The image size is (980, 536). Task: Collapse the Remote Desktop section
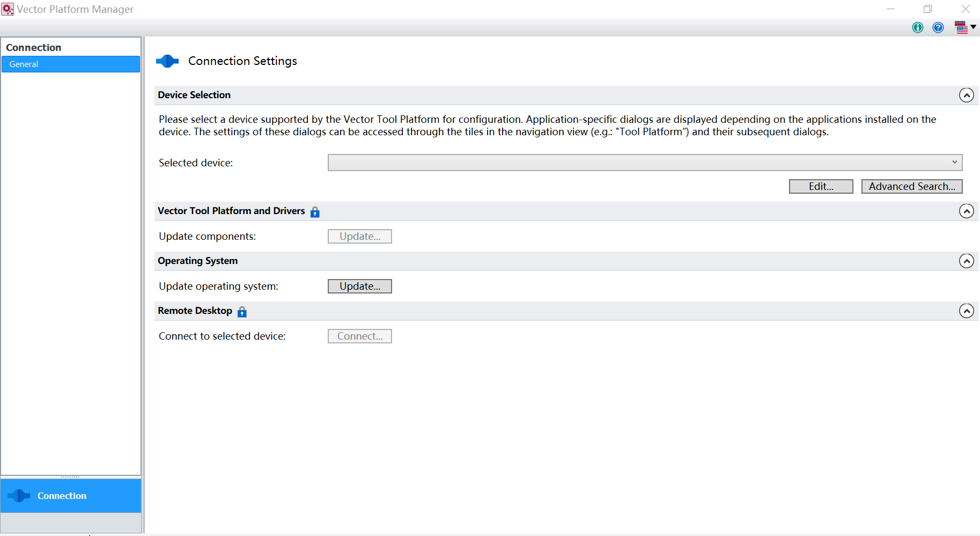click(x=967, y=311)
